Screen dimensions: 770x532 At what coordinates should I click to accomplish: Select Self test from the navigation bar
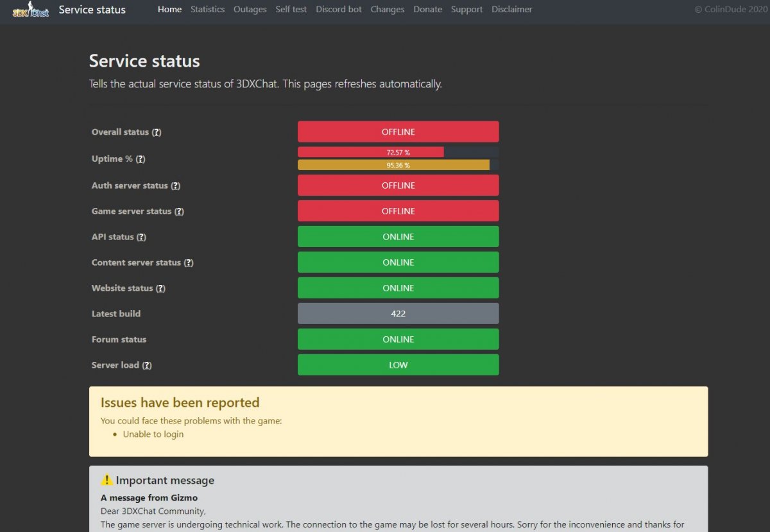[291, 9]
